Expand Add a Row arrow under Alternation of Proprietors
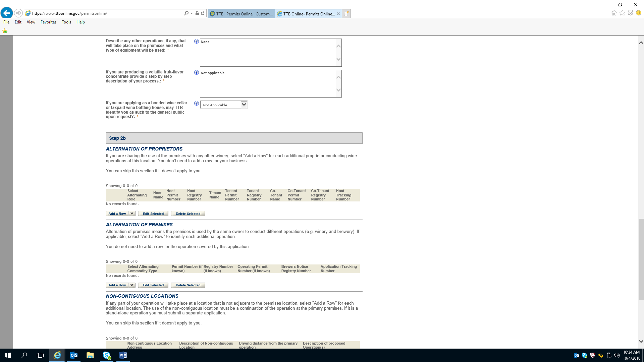Viewport: 644px width, 362px height. [x=132, y=214]
